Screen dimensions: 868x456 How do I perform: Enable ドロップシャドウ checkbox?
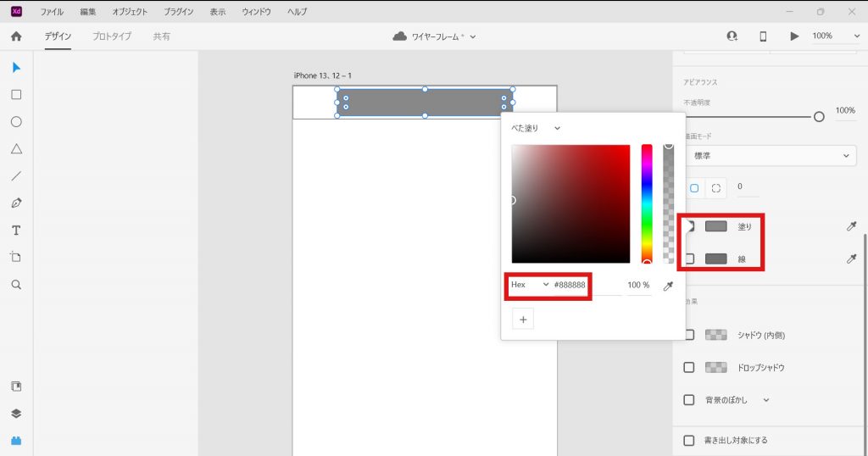[x=688, y=368]
